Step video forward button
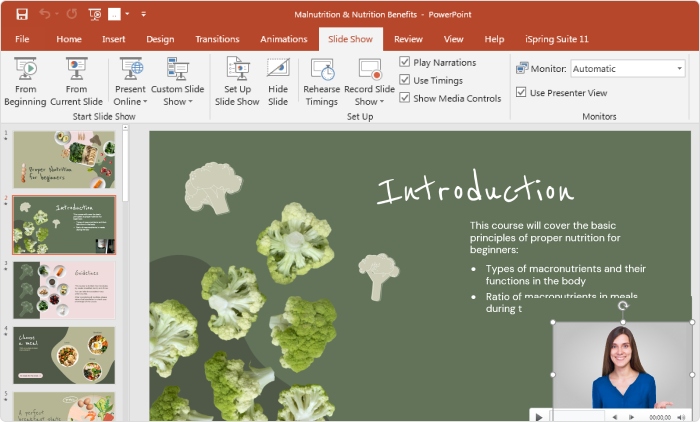 pos(631,417)
